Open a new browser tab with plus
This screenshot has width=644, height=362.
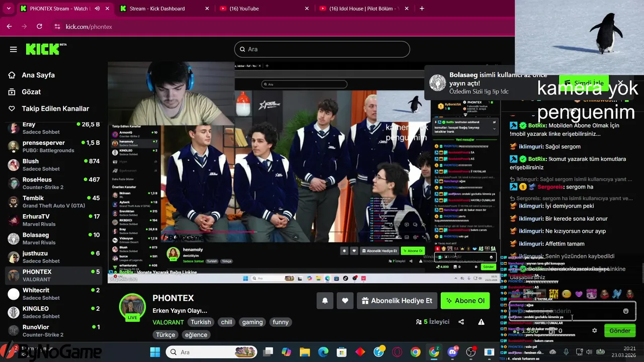click(x=422, y=9)
